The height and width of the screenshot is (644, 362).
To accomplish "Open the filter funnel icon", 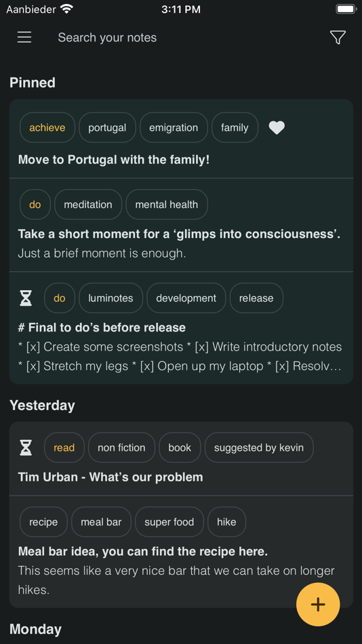I will [x=338, y=37].
